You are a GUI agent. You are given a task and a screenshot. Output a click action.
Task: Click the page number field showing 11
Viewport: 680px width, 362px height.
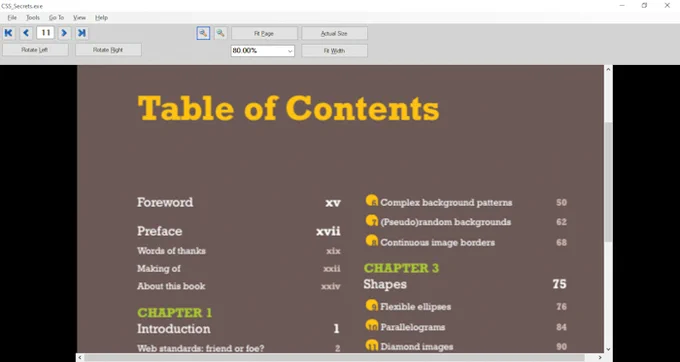(45, 33)
